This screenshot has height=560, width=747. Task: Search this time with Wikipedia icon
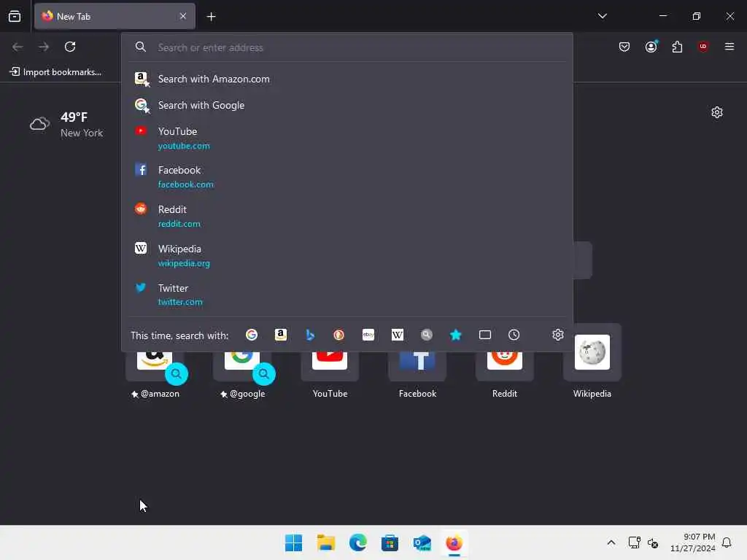tap(398, 335)
